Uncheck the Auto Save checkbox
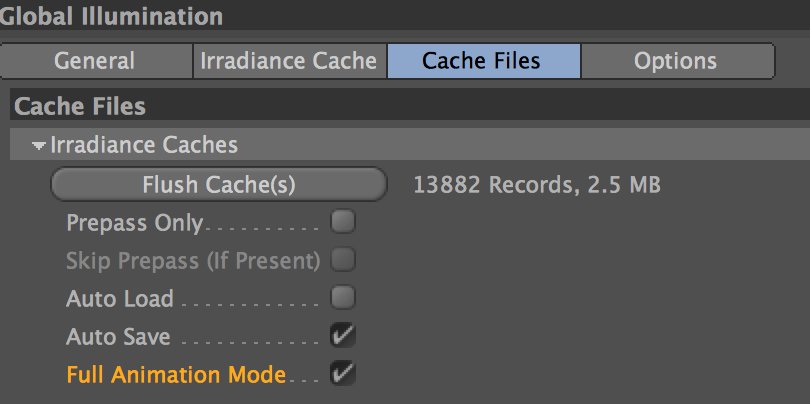The image size is (810, 404). pos(342,336)
